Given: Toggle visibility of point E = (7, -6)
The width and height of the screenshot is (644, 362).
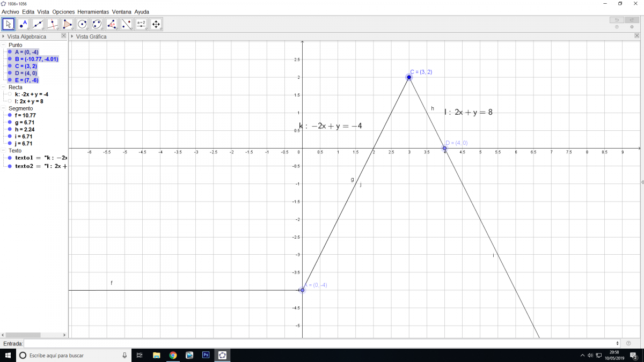Looking at the screenshot, I should 10,80.
